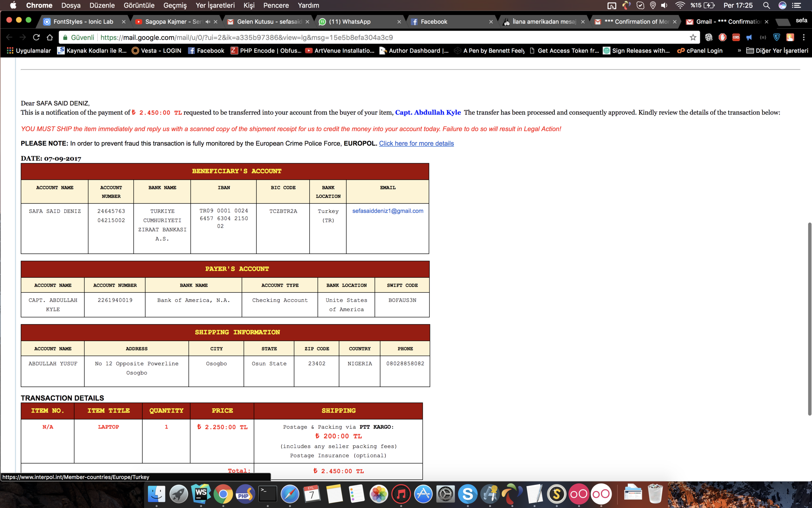This screenshot has width=812, height=508.
Task: Open the Dosya menu
Action: pos(71,5)
